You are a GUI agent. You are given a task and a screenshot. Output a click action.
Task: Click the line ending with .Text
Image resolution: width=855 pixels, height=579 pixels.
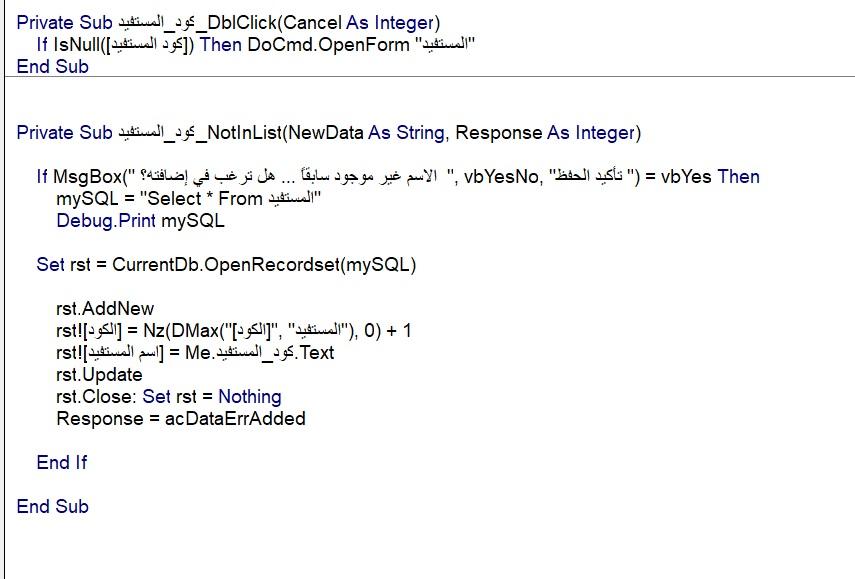[195, 353]
